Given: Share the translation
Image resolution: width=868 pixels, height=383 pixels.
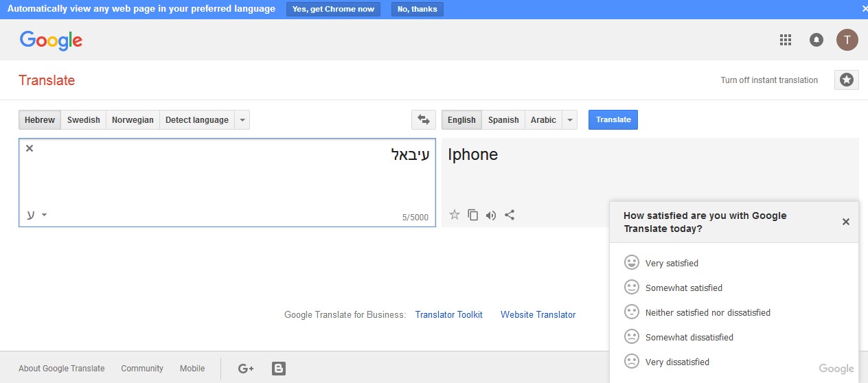Looking at the screenshot, I should (510, 215).
